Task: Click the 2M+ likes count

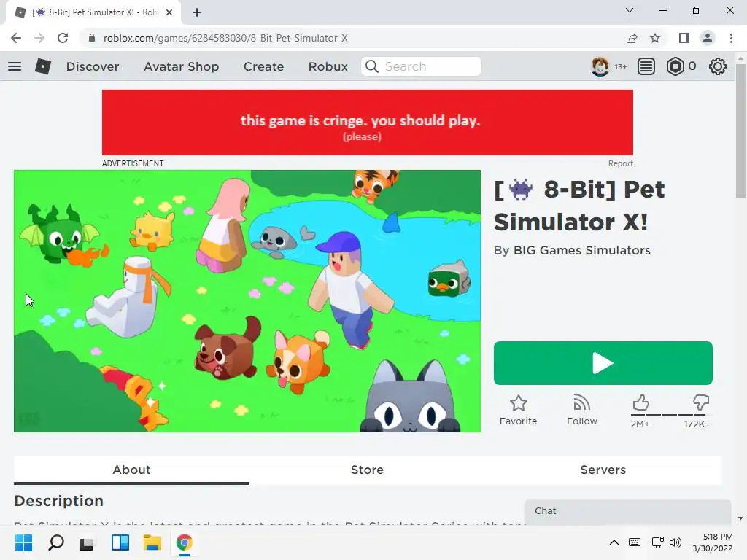Action: coord(640,424)
